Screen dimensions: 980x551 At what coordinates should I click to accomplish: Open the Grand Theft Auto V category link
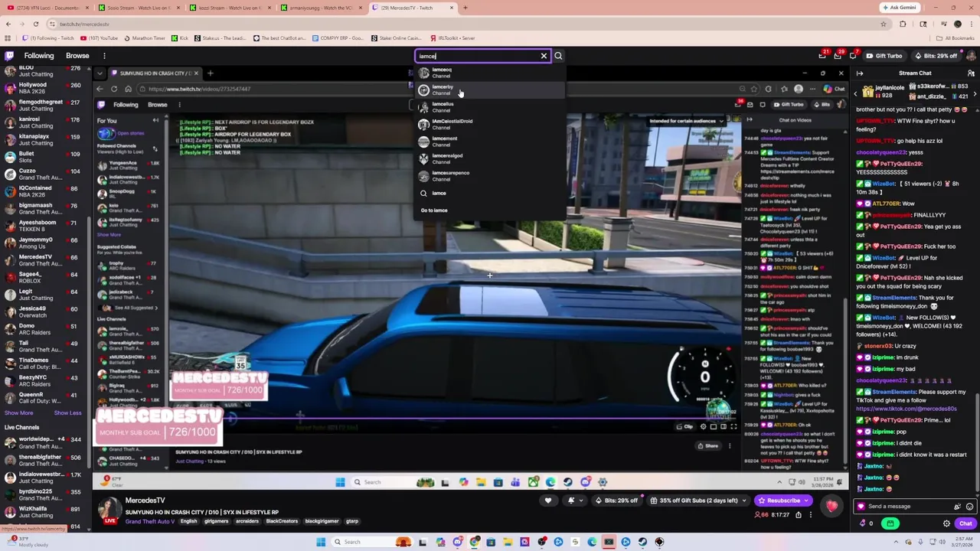[150, 521]
